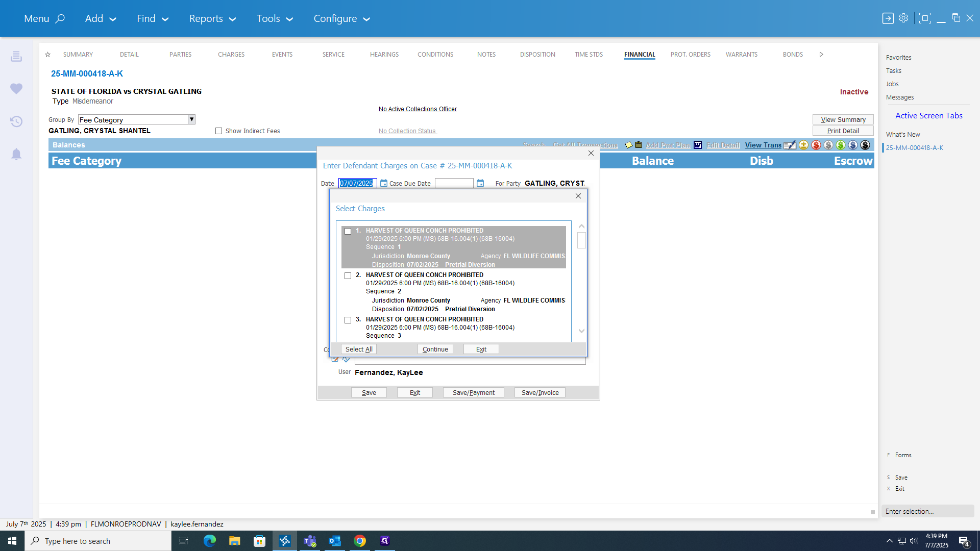980x551 pixels.
Task: Click charges list scroll up arrow
Action: click(x=581, y=227)
